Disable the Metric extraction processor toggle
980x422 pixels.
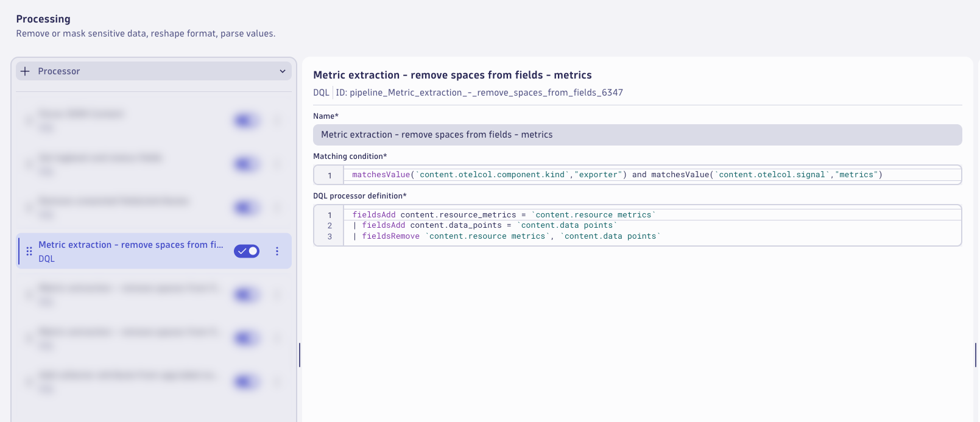click(x=247, y=251)
